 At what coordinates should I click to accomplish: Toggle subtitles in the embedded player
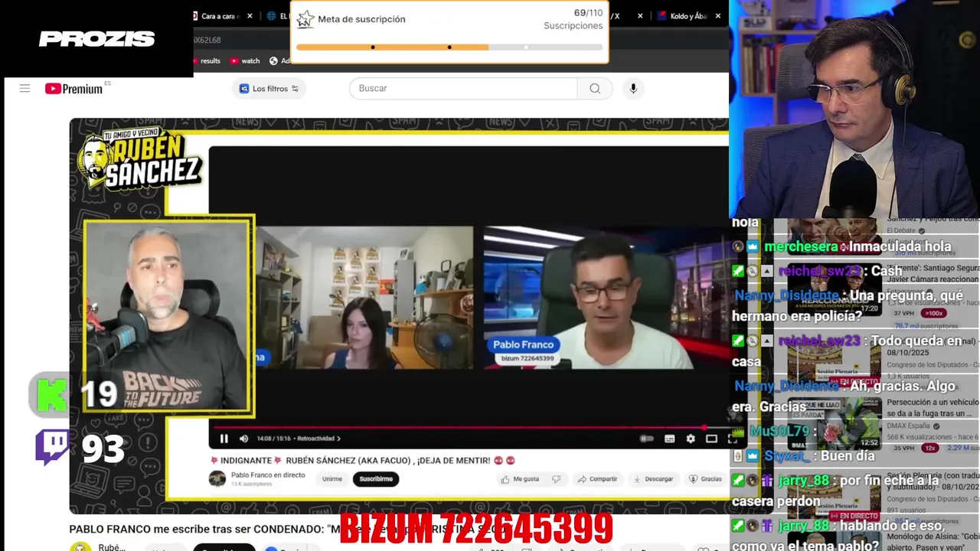coord(669,439)
